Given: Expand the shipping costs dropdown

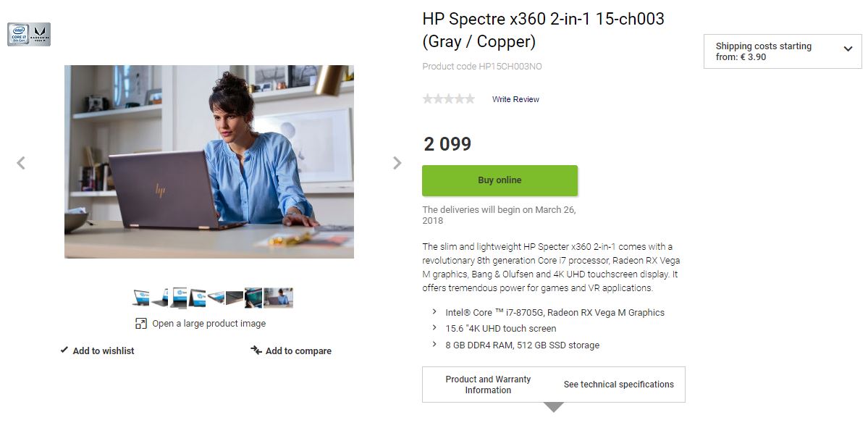Looking at the screenshot, I should click(848, 49).
